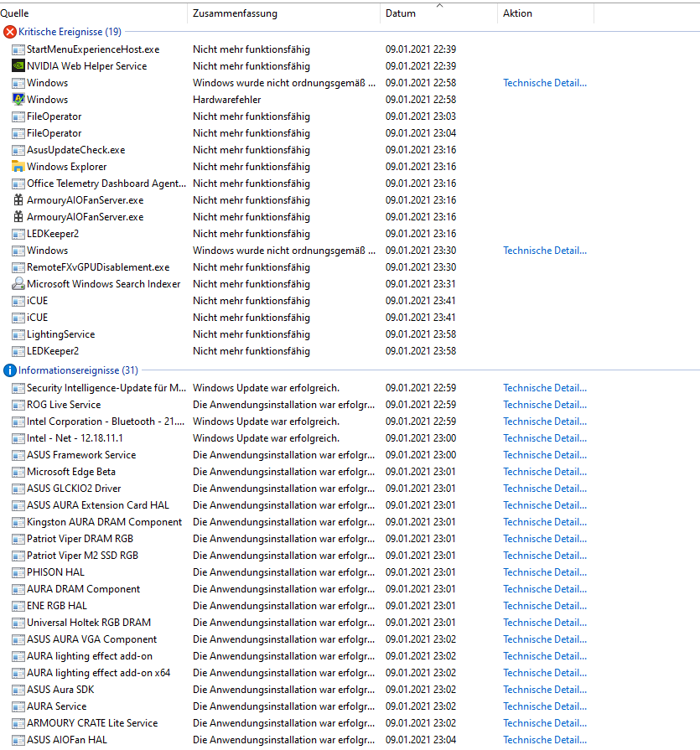
Task: Open Technische Details for ASUS Framework Service
Action: click(x=545, y=455)
